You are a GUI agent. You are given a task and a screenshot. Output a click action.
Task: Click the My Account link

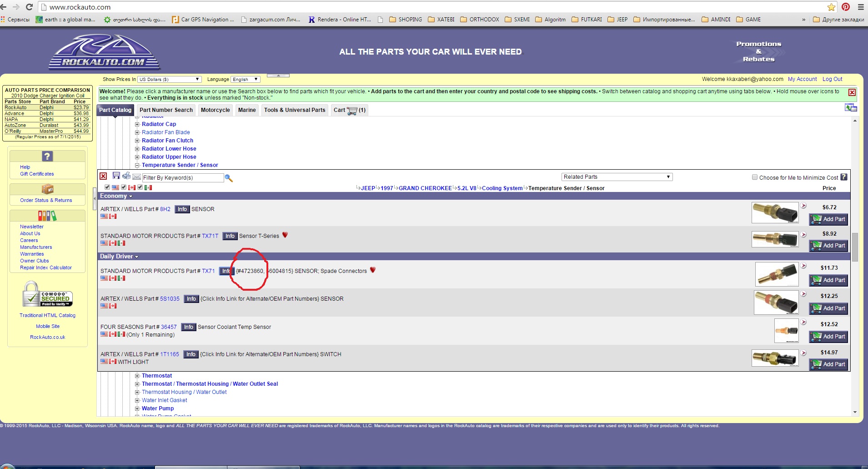tap(802, 79)
